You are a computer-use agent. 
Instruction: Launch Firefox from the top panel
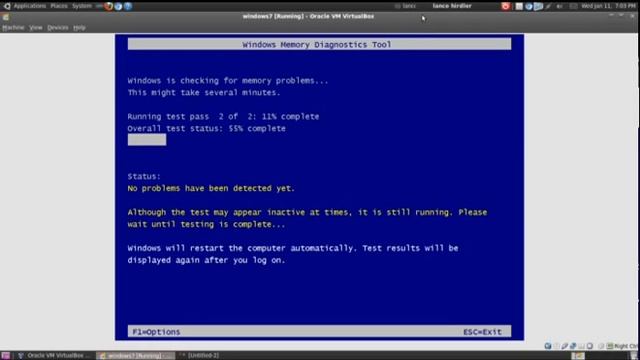108,6
